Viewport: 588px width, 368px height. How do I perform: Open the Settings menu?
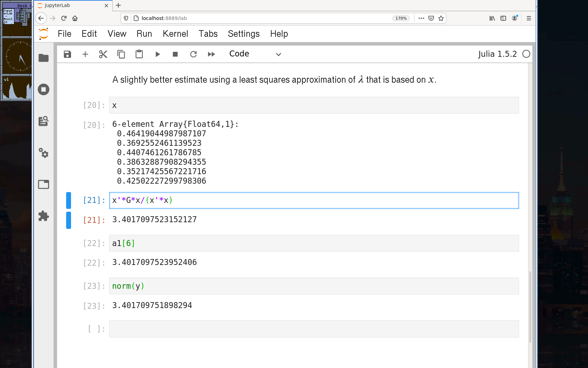pyautogui.click(x=244, y=34)
